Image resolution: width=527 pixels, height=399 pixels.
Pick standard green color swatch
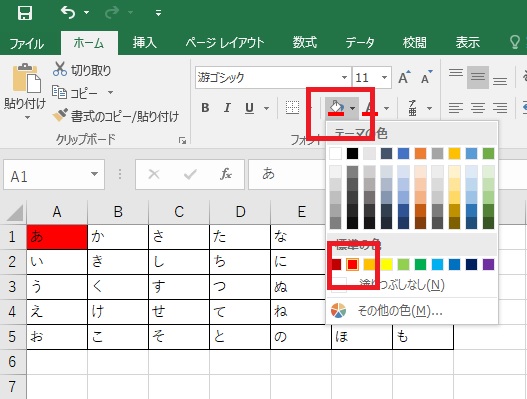tap(420, 265)
